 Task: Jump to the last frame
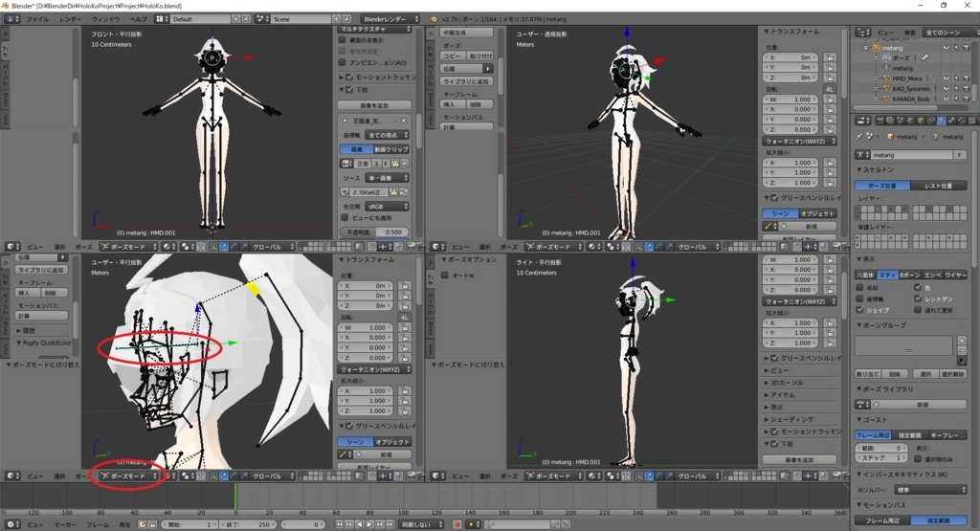point(390,524)
